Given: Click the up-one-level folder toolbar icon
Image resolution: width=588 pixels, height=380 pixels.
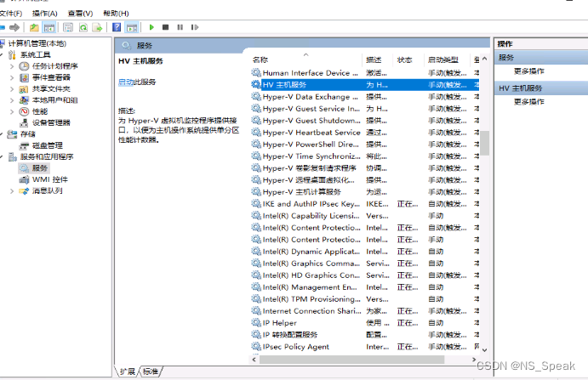Looking at the screenshot, I should pos(34,27).
